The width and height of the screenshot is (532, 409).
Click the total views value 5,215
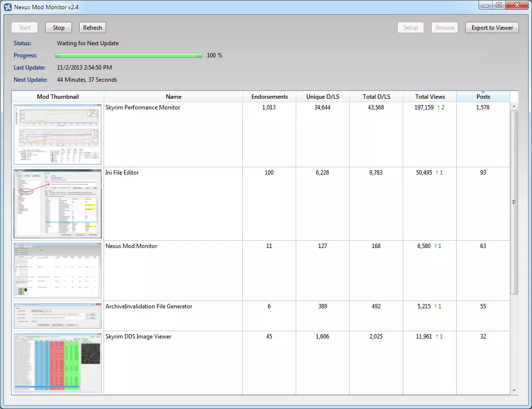point(424,306)
